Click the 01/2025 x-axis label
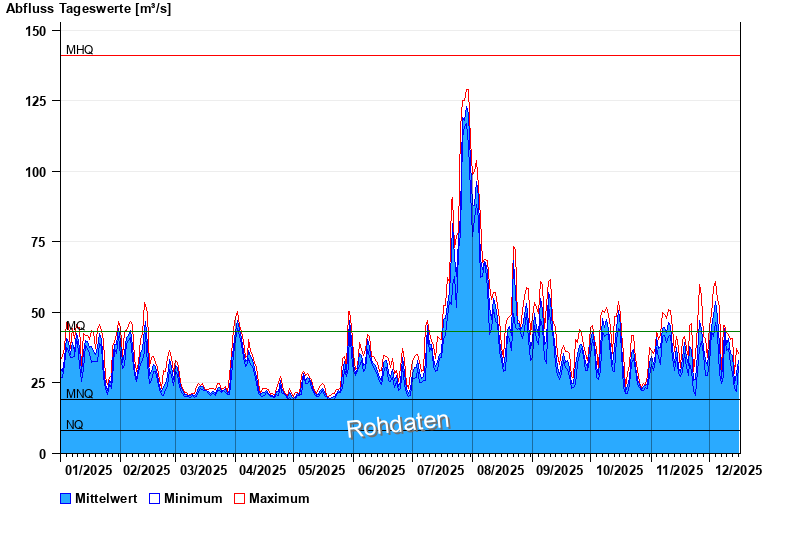 click(x=88, y=469)
